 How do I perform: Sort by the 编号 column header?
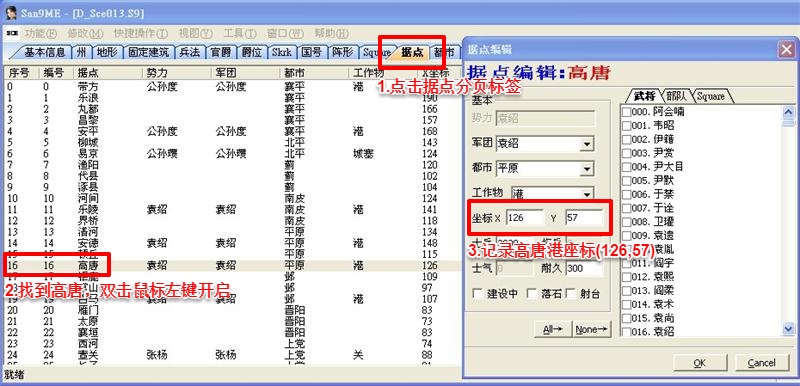pyautogui.click(x=57, y=73)
